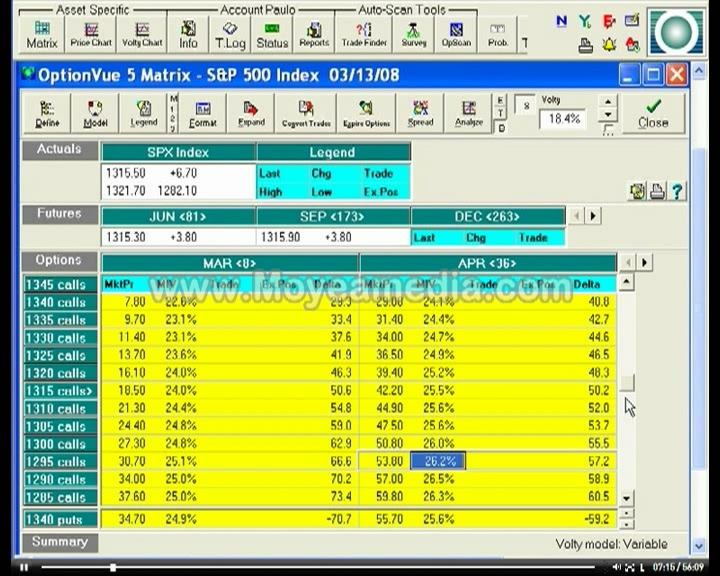This screenshot has height=576, width=720.
Task: Toggle the T display mode button
Action: pyautogui.click(x=500, y=113)
